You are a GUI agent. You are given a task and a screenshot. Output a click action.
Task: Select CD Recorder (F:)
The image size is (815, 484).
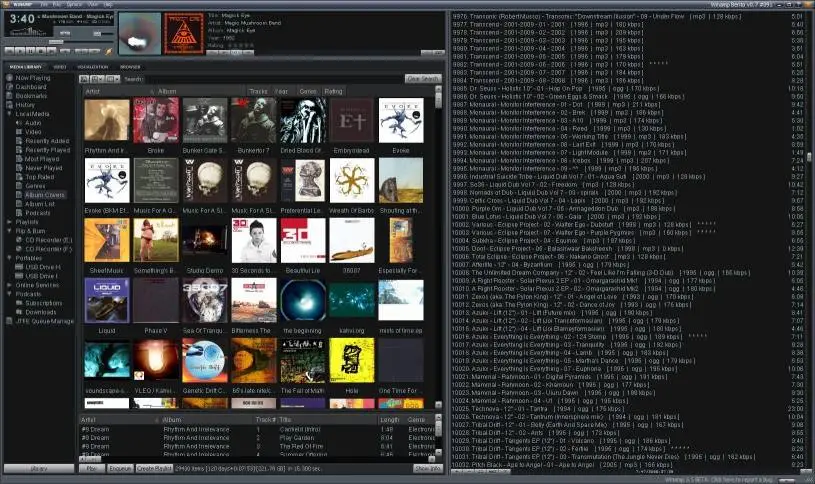[x=49, y=249]
